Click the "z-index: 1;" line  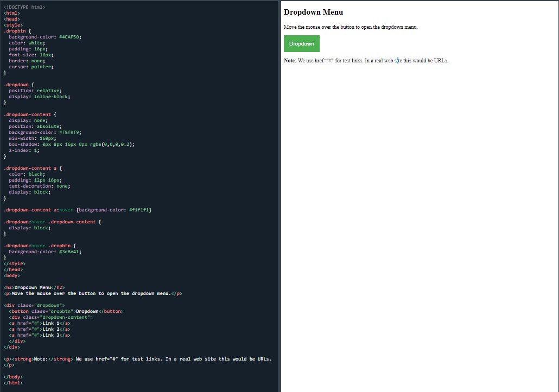point(24,150)
